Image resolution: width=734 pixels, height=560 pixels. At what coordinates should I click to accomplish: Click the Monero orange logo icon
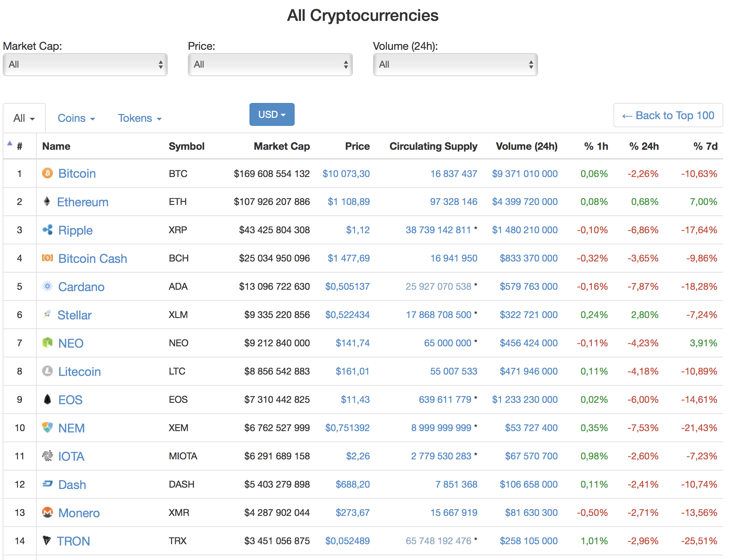(47, 513)
